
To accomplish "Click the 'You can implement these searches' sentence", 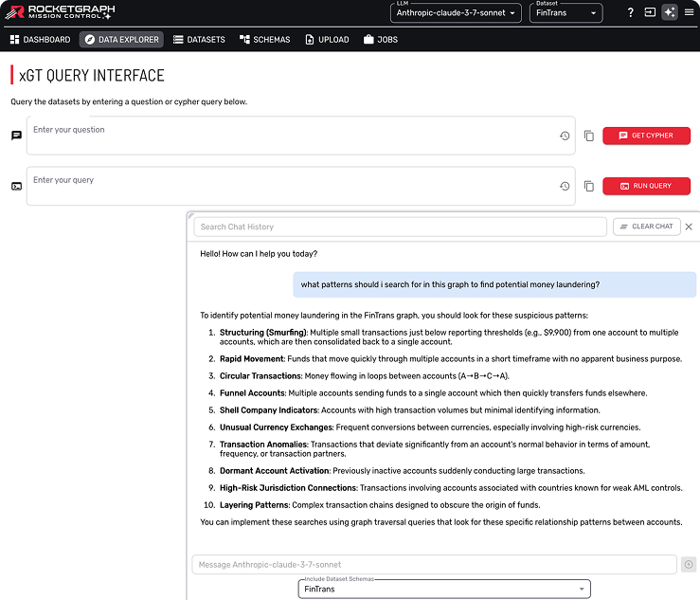I will tap(441, 522).
